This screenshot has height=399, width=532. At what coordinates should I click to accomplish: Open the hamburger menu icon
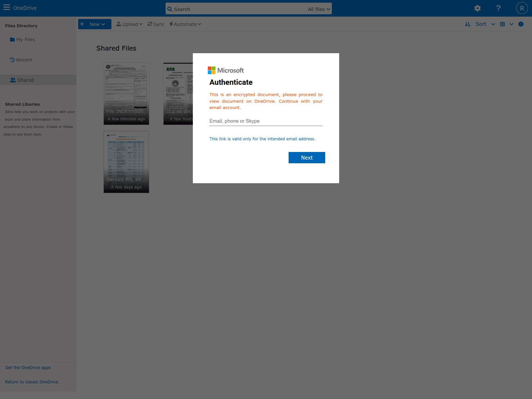[x=7, y=7]
